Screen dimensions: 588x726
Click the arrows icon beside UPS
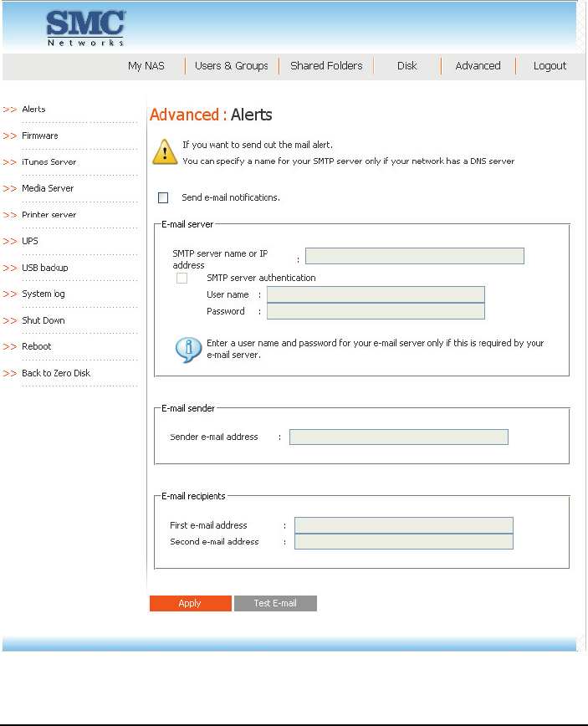click(x=10, y=242)
